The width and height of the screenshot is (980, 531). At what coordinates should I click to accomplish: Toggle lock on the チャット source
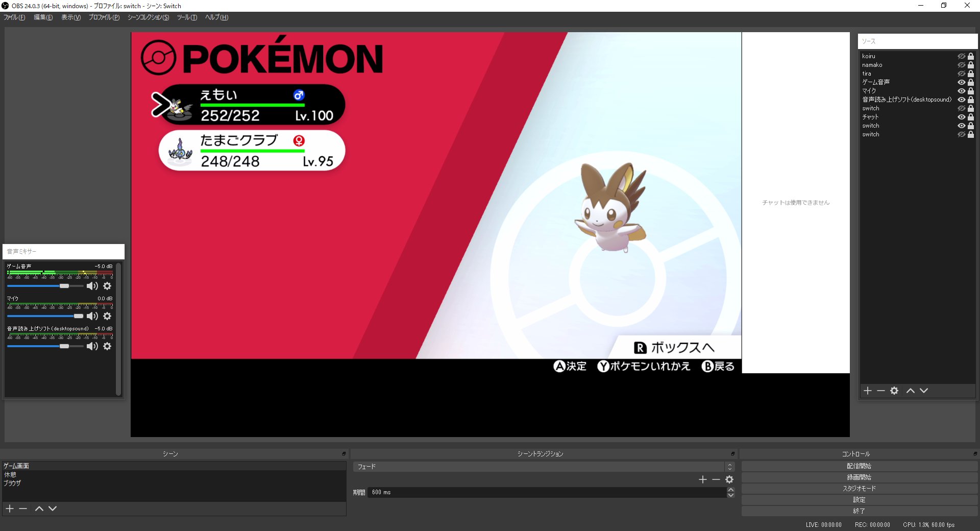coord(971,117)
